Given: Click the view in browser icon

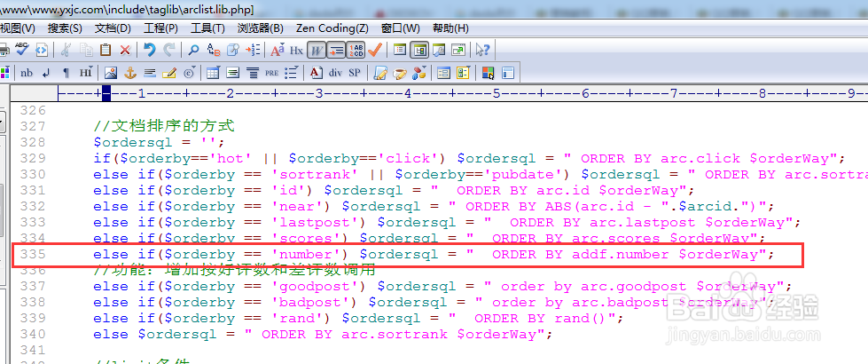Looking at the screenshot, I should 42,50.
